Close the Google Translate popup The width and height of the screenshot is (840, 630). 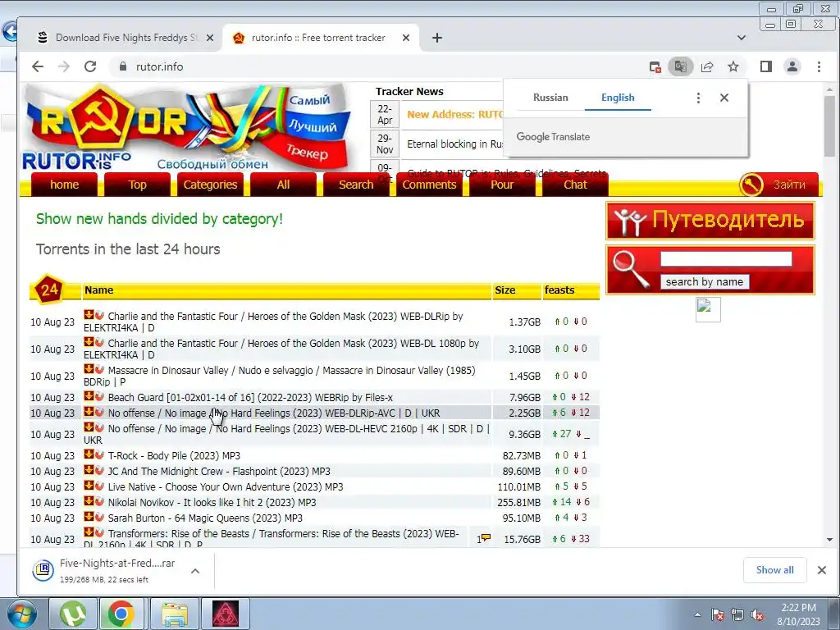tap(724, 98)
